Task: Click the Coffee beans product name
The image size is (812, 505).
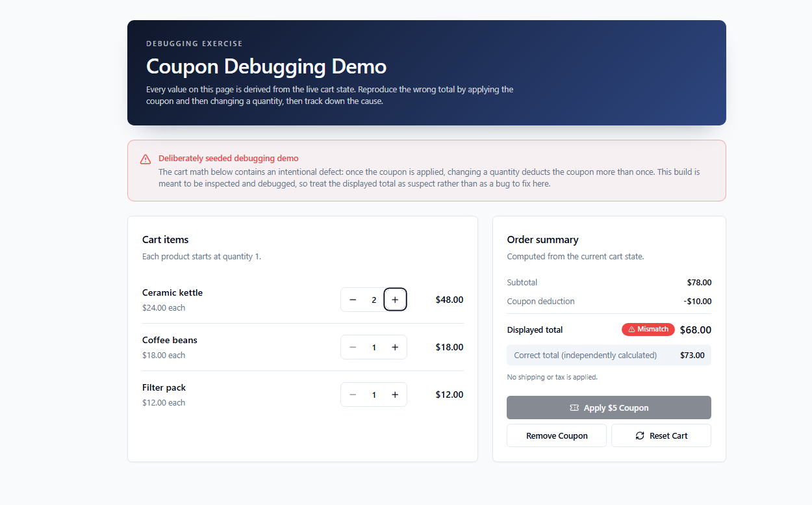Action: coord(170,340)
